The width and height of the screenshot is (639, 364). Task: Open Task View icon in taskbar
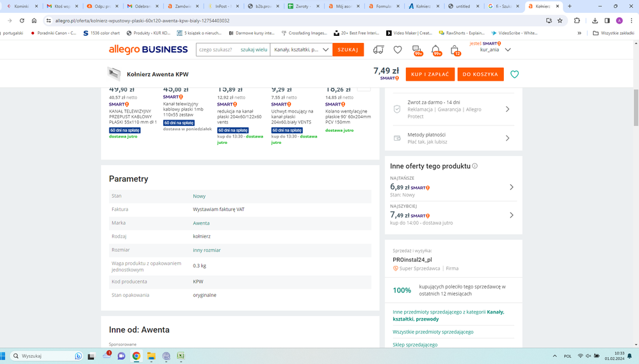91,356
